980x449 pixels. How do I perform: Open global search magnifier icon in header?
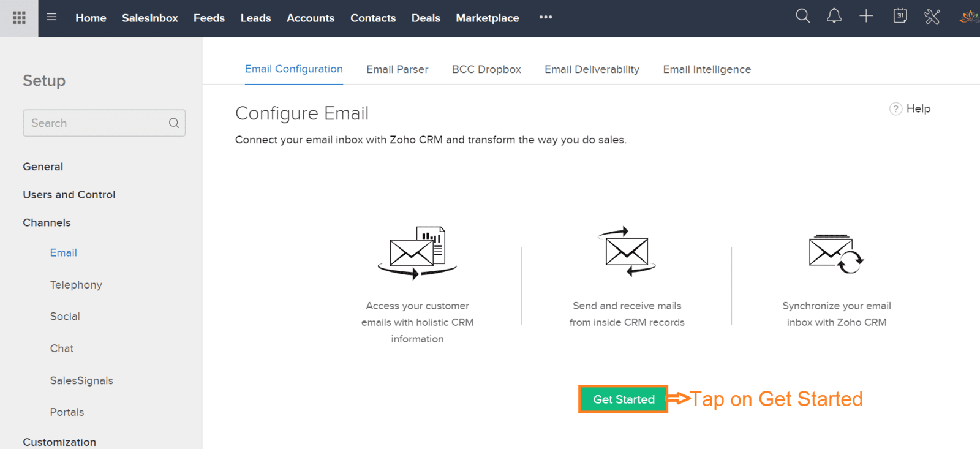[x=802, y=16]
